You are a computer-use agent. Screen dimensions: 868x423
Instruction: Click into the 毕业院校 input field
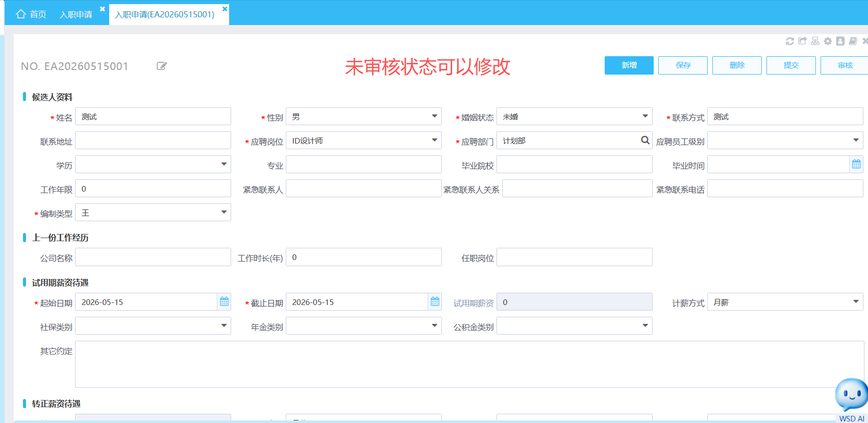(x=575, y=165)
